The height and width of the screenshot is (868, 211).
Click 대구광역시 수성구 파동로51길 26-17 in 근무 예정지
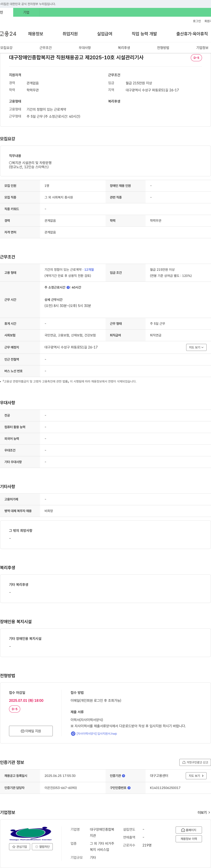71,347
